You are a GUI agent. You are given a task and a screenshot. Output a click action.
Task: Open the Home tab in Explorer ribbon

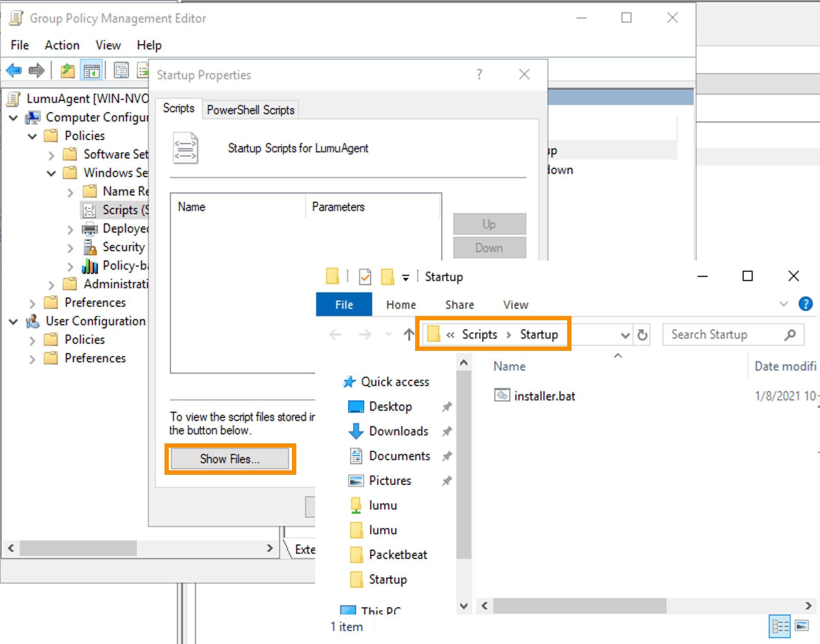point(401,305)
